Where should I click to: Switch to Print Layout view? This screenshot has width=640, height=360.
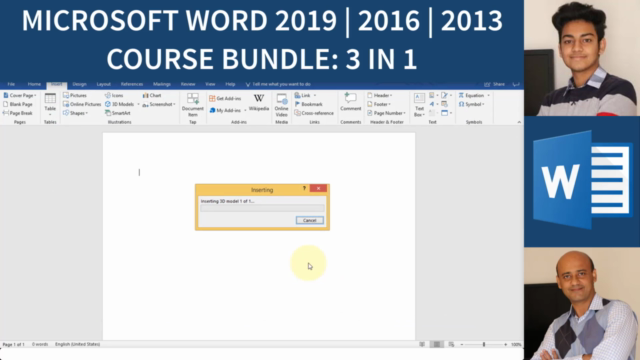[436, 344]
